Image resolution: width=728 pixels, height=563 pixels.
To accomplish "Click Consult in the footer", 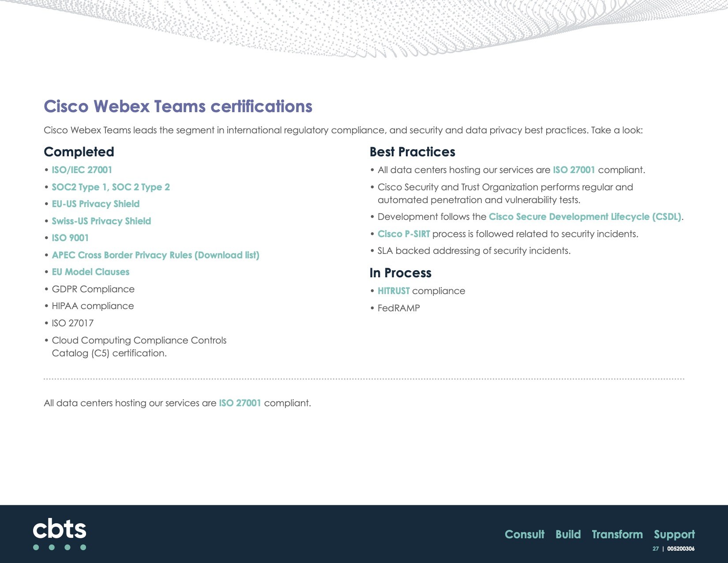I will (x=525, y=534).
